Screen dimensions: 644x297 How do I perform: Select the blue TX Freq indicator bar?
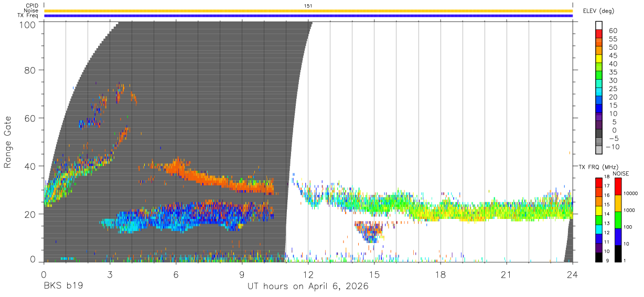[x=308, y=16]
